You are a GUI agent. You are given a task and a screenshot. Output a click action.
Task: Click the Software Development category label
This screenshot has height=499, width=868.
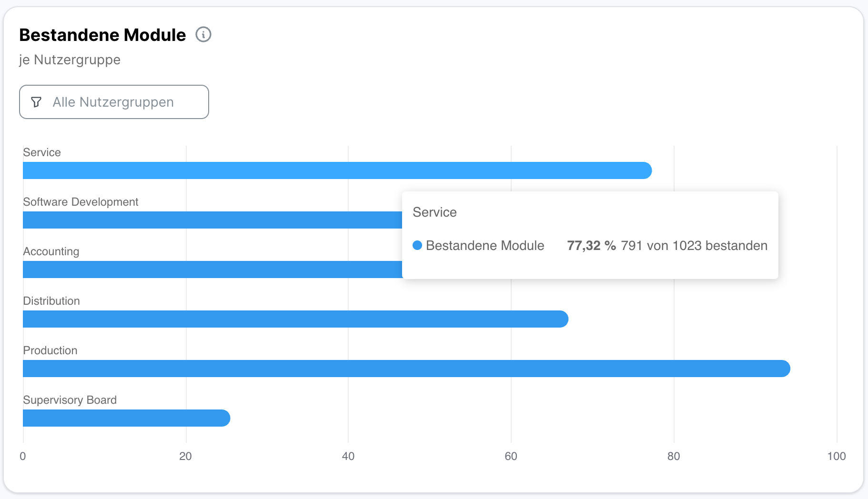[81, 202]
